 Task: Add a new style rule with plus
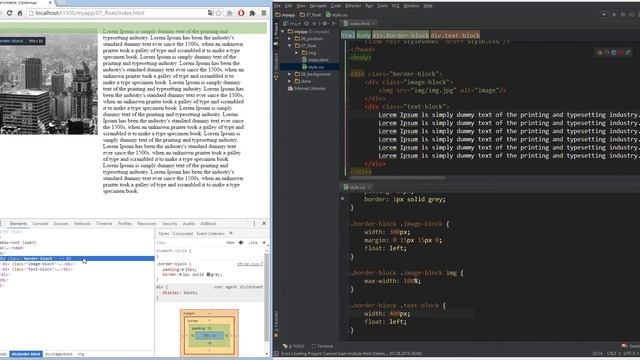264,243
